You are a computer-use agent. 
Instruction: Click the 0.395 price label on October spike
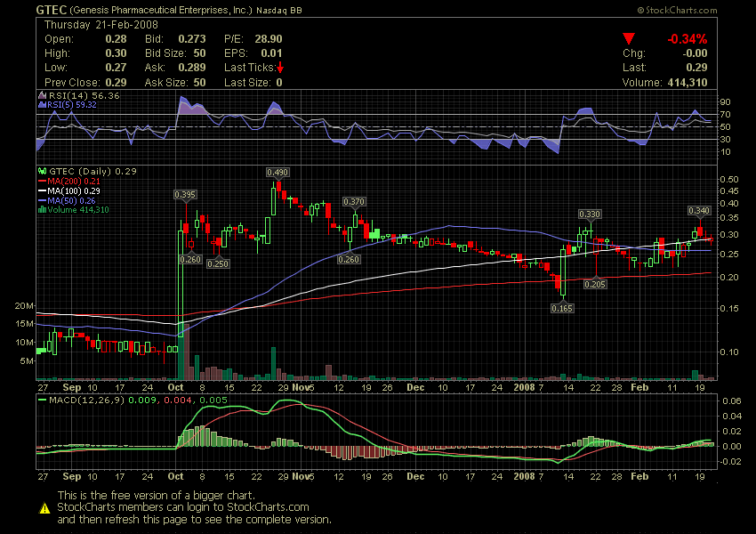[x=185, y=194]
